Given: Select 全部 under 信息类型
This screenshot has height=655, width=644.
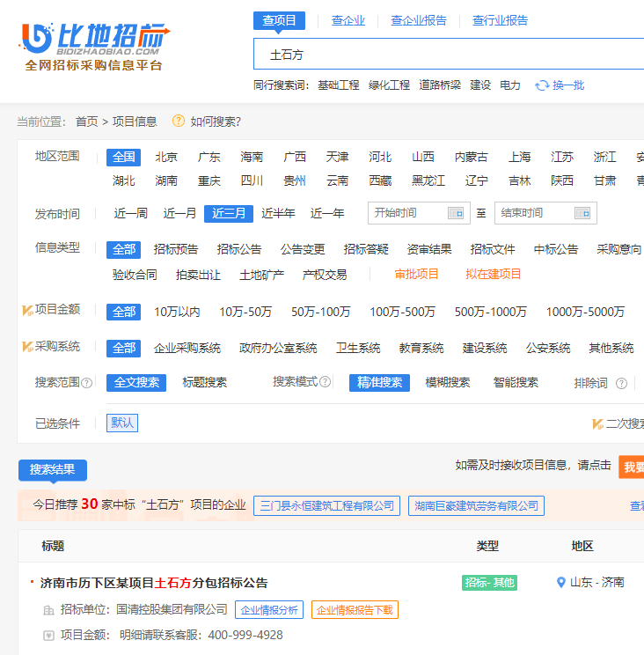Looking at the screenshot, I should click(123, 250).
